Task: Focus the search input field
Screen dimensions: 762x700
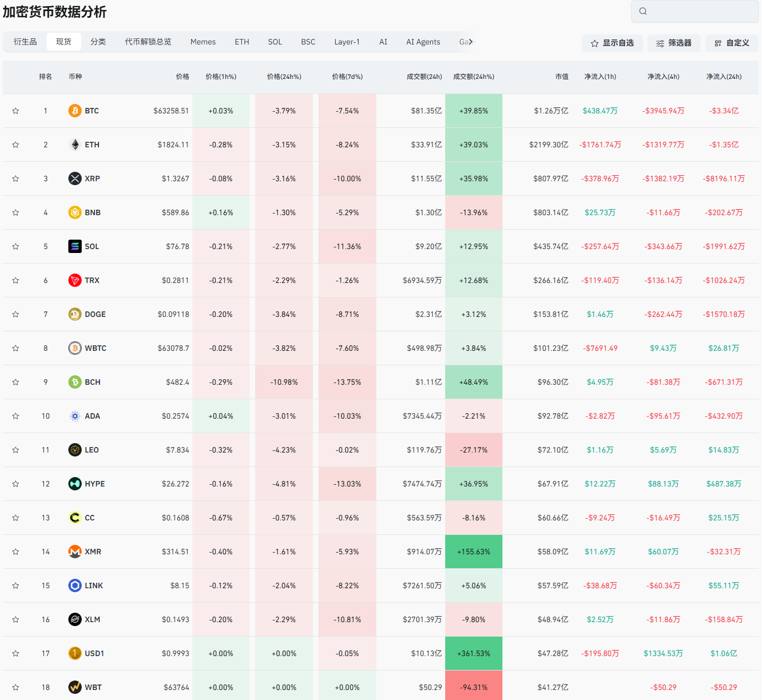Action: tap(700, 11)
